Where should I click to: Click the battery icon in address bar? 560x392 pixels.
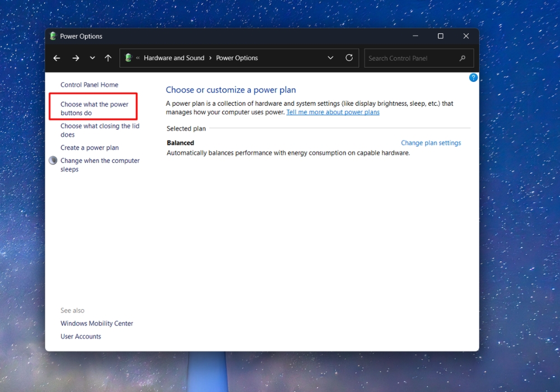[129, 58]
